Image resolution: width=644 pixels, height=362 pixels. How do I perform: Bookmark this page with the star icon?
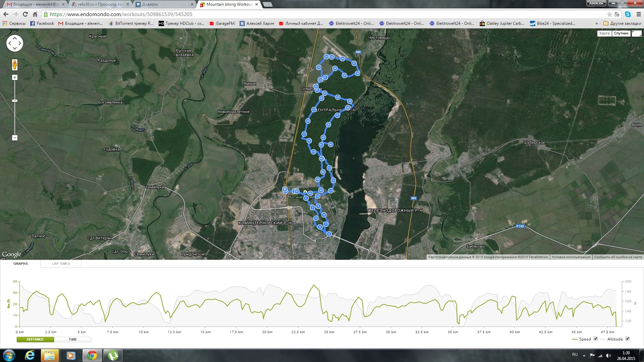click(x=609, y=14)
